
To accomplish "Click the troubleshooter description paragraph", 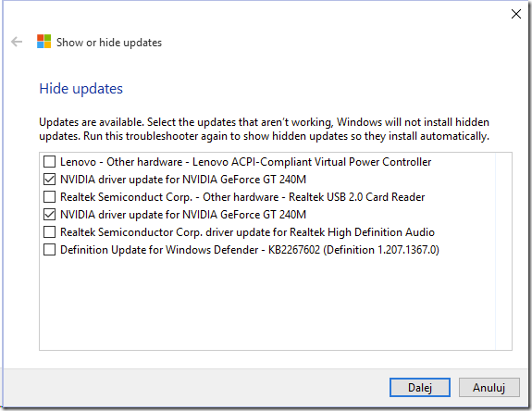I will (x=265, y=130).
